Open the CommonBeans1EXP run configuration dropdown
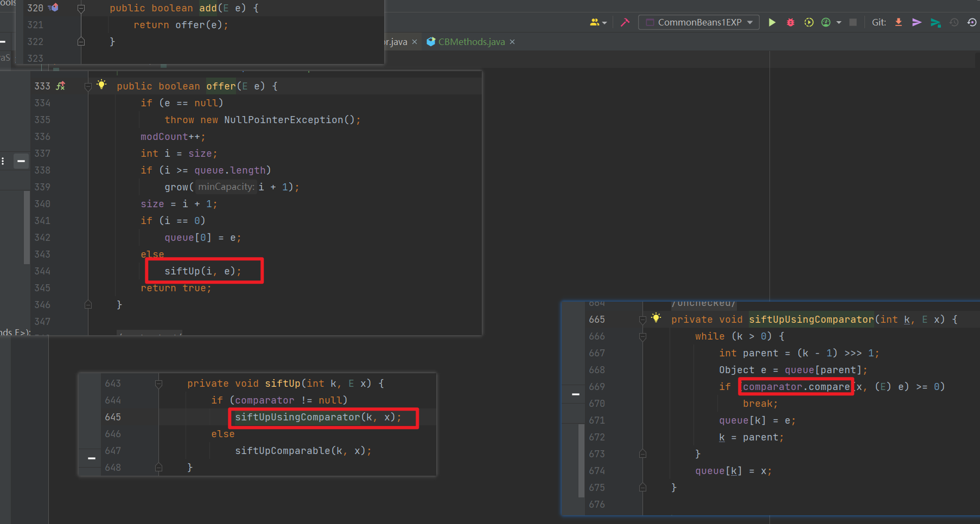 699,22
